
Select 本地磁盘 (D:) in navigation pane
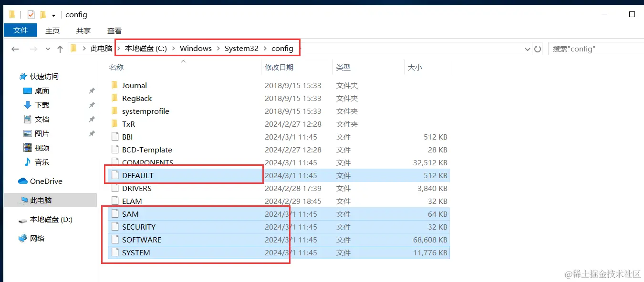click(x=51, y=219)
